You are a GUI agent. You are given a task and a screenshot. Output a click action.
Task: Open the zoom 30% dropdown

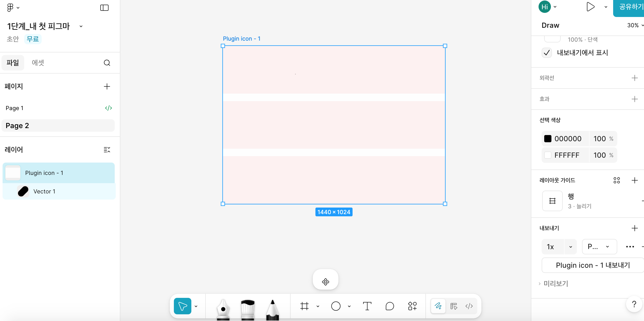[635, 25]
